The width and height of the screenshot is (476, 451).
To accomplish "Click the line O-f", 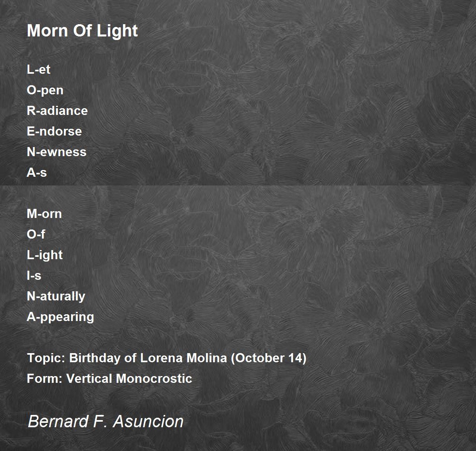I will 36,234.
